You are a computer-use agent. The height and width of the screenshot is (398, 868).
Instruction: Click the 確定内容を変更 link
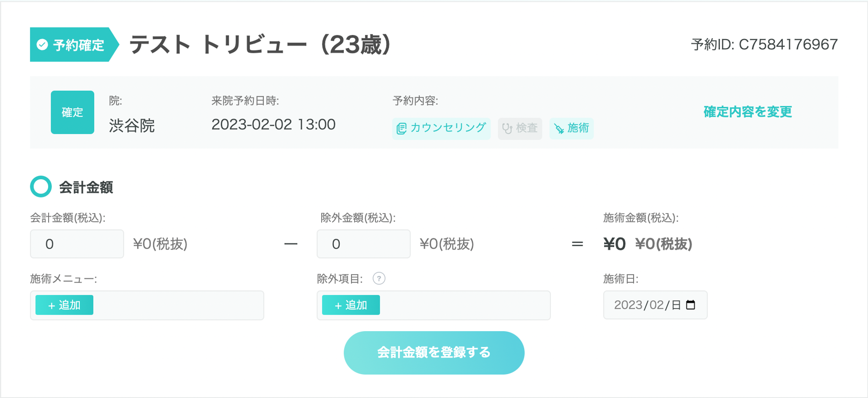point(747,112)
